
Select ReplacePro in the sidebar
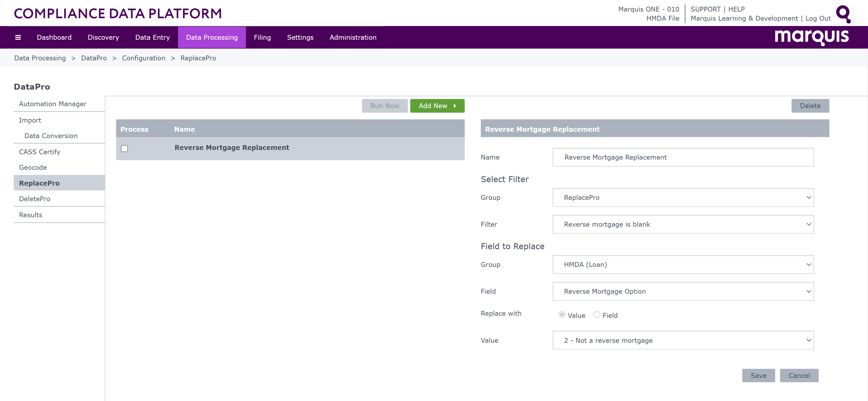(59, 183)
